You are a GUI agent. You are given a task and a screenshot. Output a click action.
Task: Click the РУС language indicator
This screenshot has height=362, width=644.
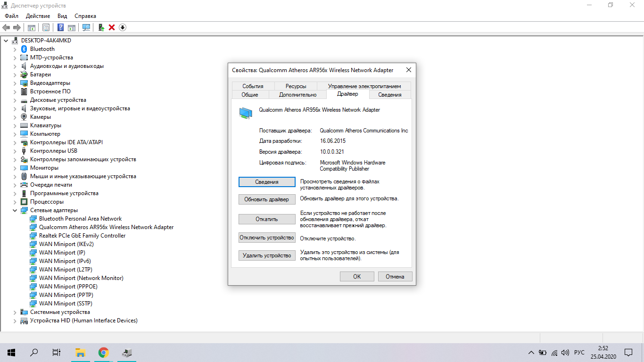click(579, 353)
